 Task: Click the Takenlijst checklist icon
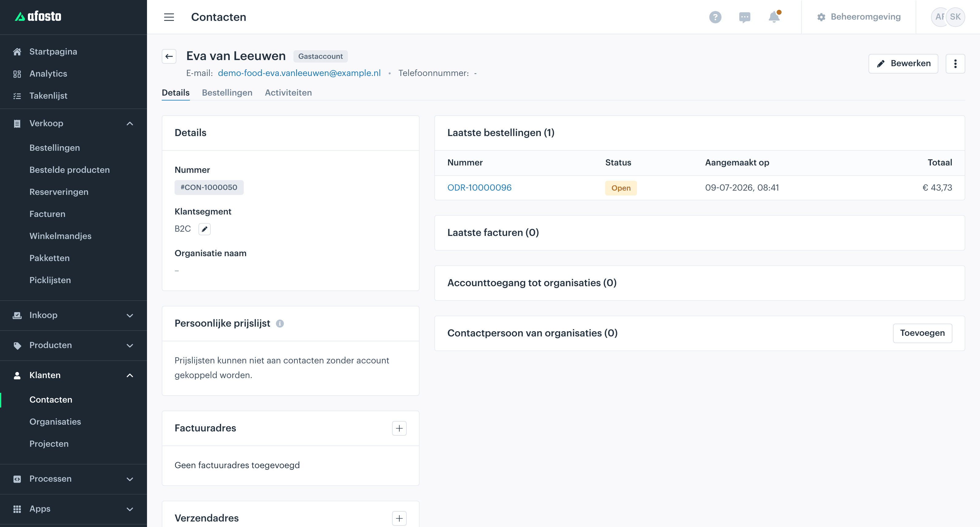click(17, 96)
